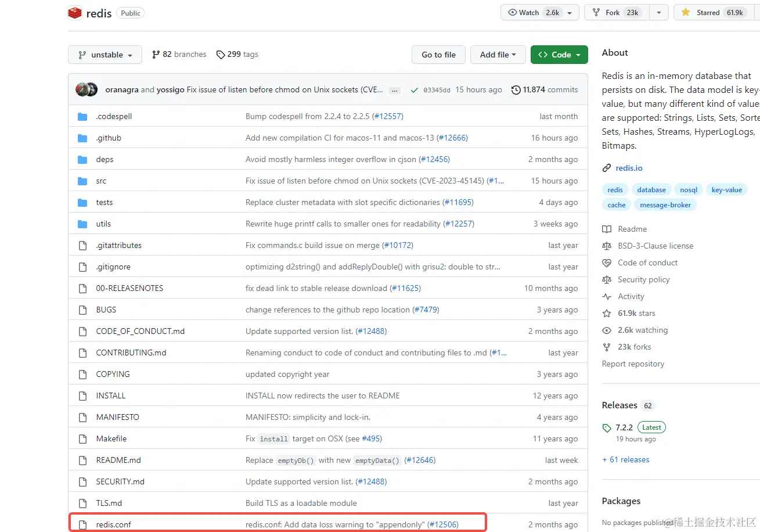Expand the Watch notifications dropdown arrow
This screenshot has width=760, height=532.
tap(570, 13)
